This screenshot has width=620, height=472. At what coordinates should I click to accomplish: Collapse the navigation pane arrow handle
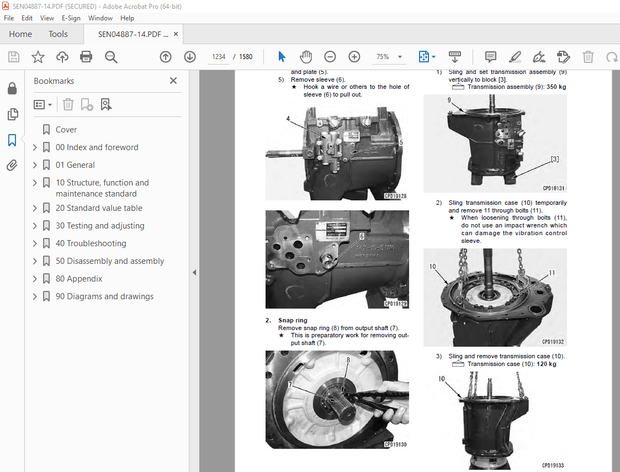[x=194, y=272]
